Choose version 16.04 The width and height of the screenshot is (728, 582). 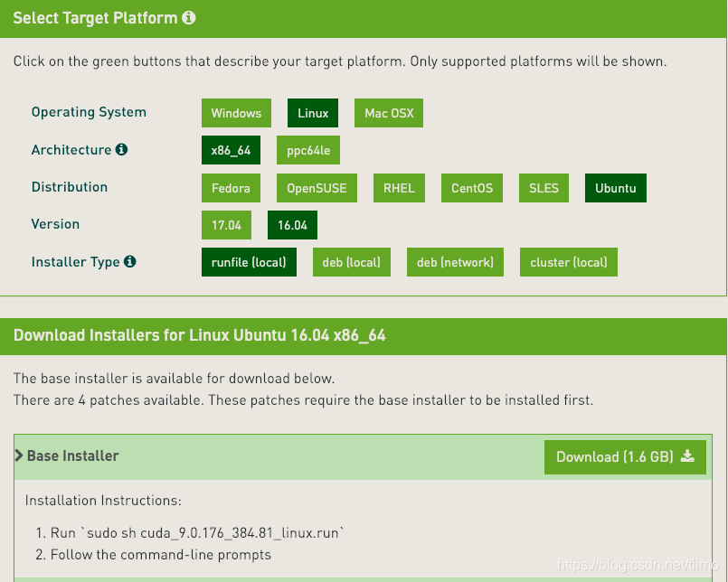click(292, 225)
